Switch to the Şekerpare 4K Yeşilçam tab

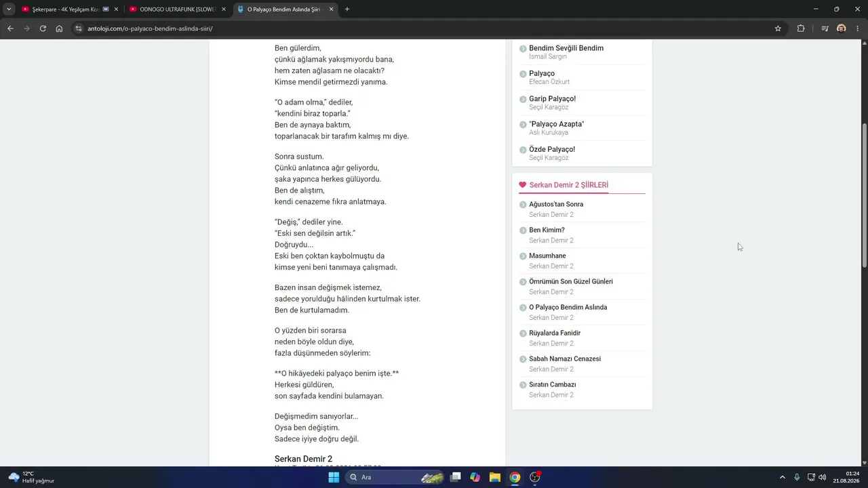(x=66, y=9)
